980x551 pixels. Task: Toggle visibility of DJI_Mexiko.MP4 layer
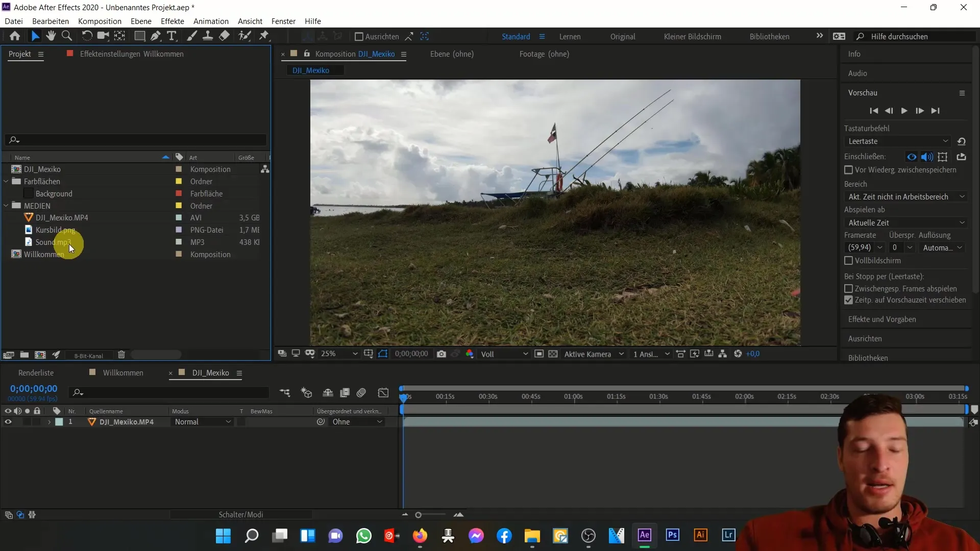(x=8, y=422)
